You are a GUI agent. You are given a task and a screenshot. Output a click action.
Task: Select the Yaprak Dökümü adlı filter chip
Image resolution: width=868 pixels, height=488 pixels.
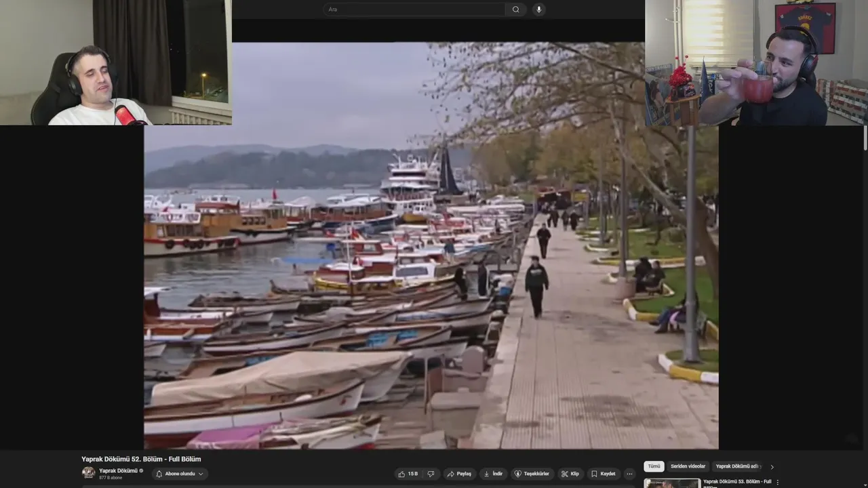pyautogui.click(x=737, y=466)
